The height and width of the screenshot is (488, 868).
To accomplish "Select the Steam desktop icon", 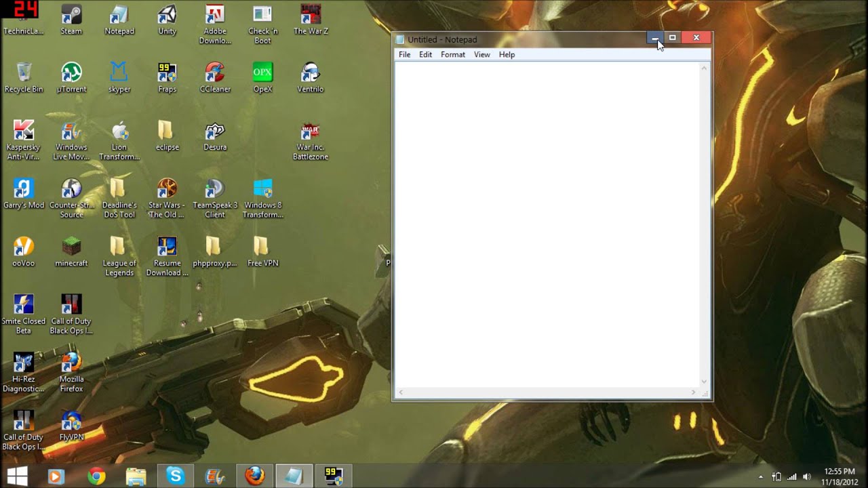I will 71,20.
